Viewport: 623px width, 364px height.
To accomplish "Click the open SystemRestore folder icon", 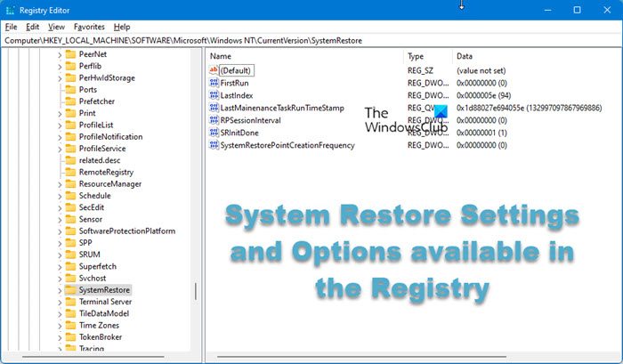I will pos(70,290).
